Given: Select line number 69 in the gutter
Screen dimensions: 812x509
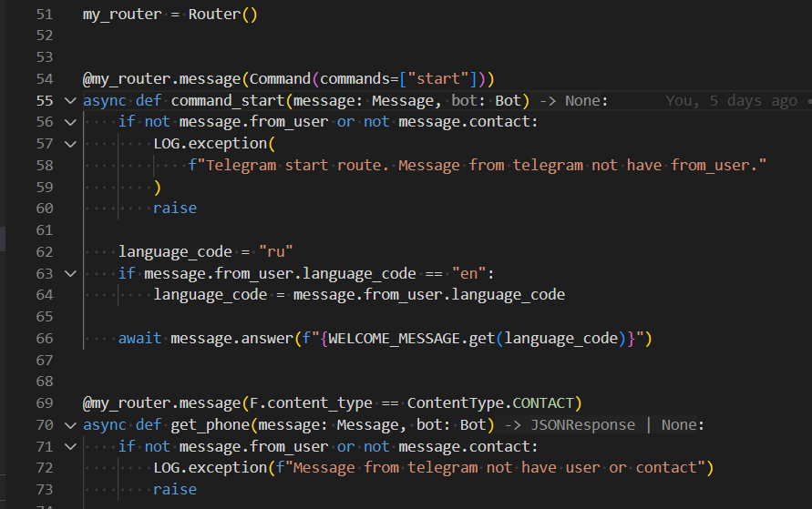Looking at the screenshot, I should pyautogui.click(x=45, y=403).
